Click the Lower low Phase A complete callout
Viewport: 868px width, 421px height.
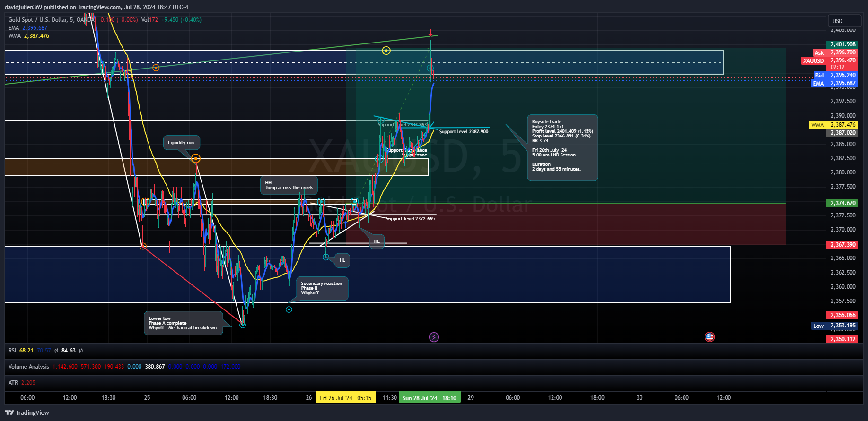click(x=183, y=323)
